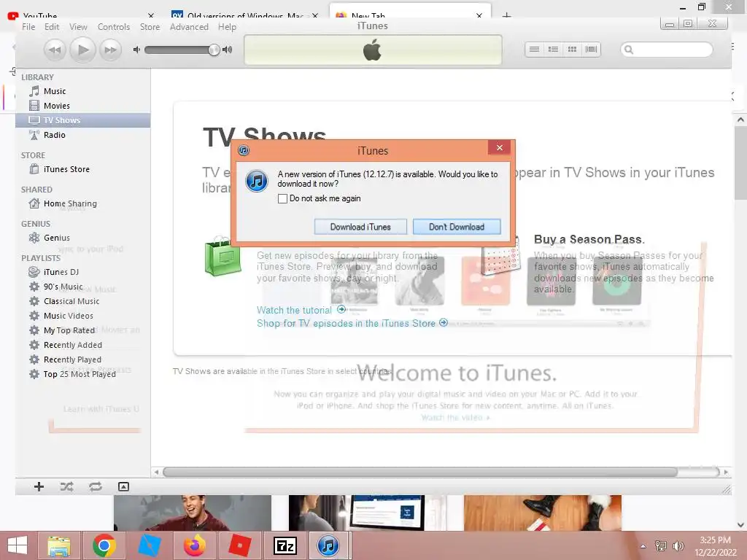
Task: Open the File menu
Action: pos(28,27)
